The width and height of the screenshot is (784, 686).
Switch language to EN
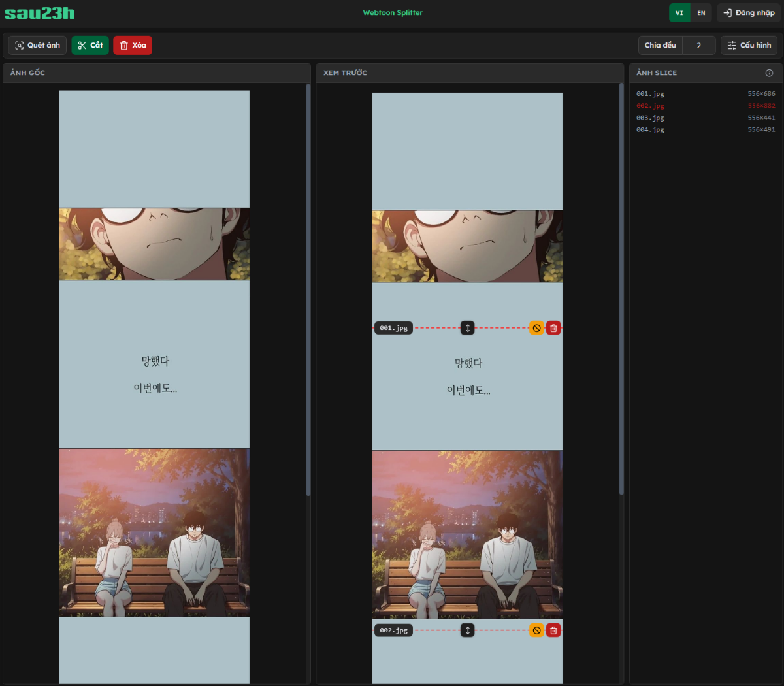701,13
